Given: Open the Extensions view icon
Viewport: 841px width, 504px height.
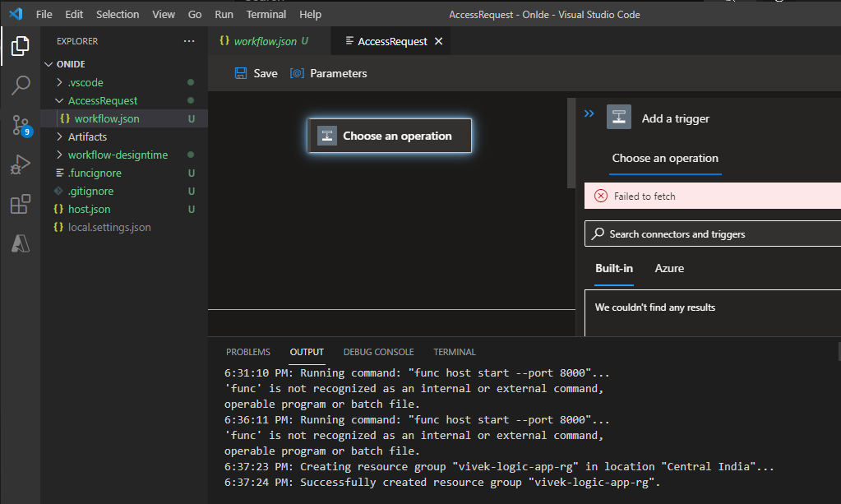Looking at the screenshot, I should [21, 204].
